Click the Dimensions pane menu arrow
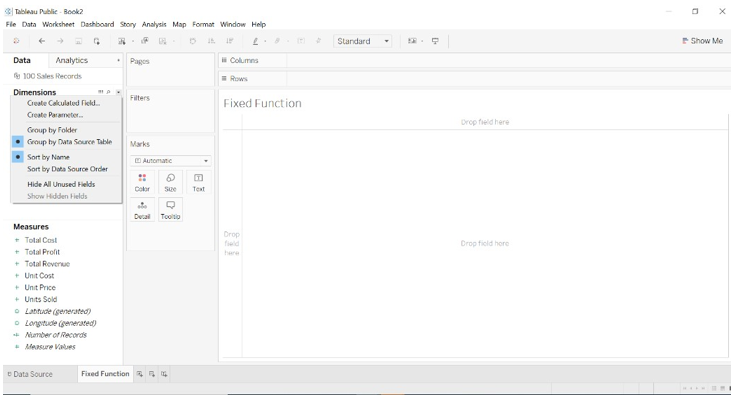The width and height of the screenshot is (733, 398). pos(119,92)
